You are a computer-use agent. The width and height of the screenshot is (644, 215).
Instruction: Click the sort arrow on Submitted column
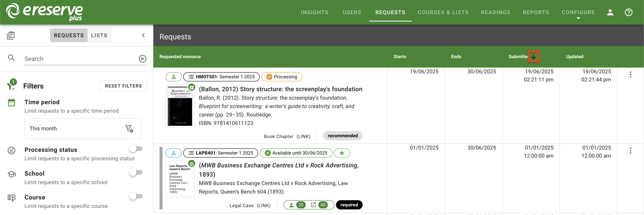point(534,57)
